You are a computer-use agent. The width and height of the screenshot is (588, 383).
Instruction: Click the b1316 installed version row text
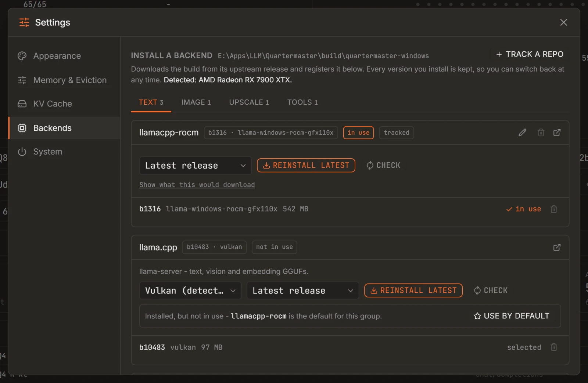(x=223, y=209)
